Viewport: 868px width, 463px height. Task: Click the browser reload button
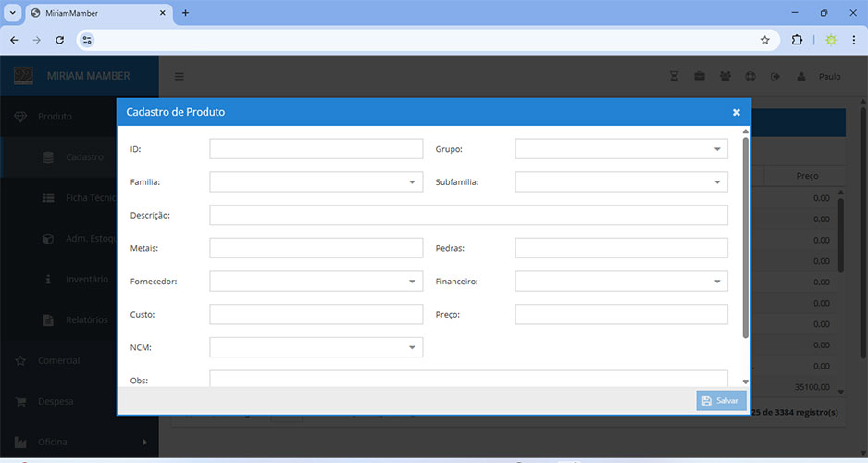pos(60,40)
